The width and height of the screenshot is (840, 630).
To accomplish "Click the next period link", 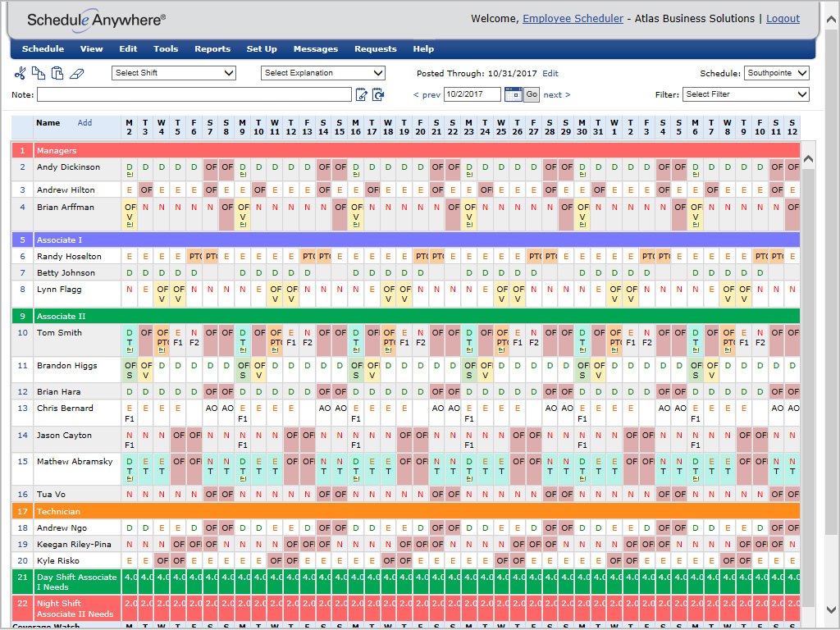I will [556, 95].
